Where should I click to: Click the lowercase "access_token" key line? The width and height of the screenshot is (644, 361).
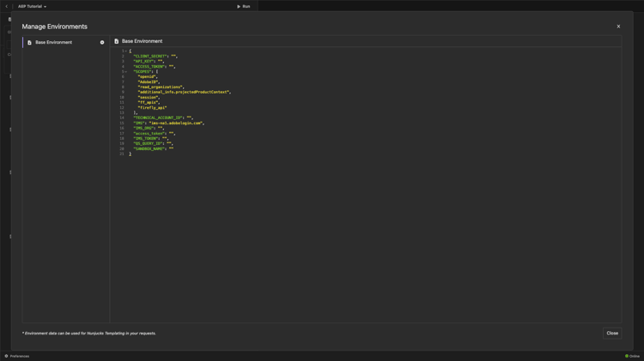155,133
